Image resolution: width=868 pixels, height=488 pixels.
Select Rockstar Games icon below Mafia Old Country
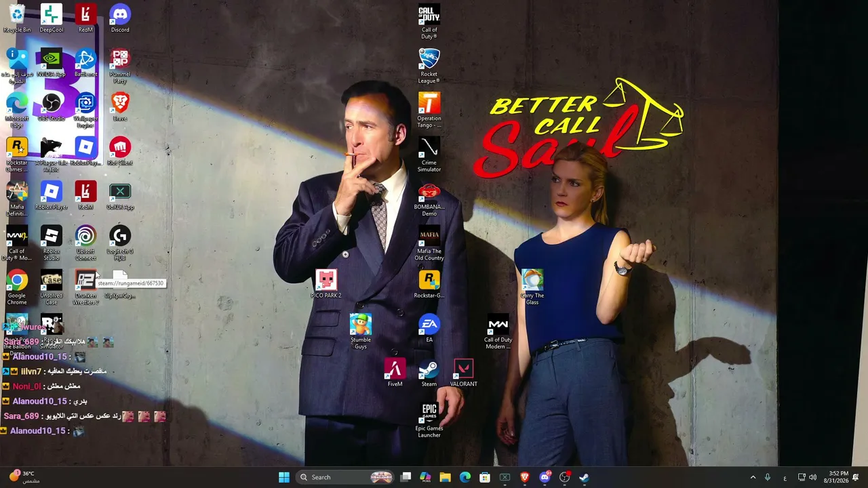[x=429, y=285]
